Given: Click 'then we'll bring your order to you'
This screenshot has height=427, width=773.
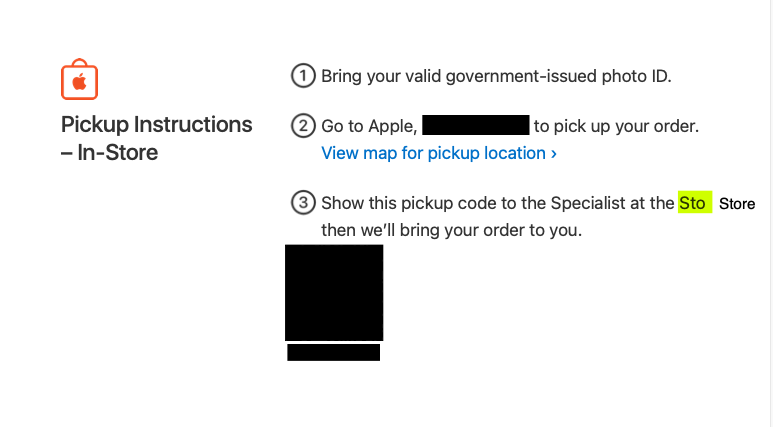Looking at the screenshot, I should coord(452,230).
